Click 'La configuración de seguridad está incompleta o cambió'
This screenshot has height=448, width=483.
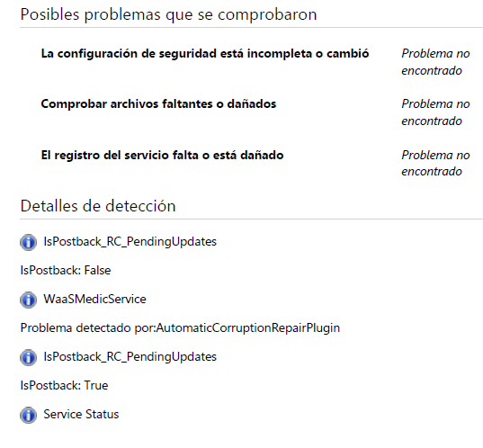[205, 54]
